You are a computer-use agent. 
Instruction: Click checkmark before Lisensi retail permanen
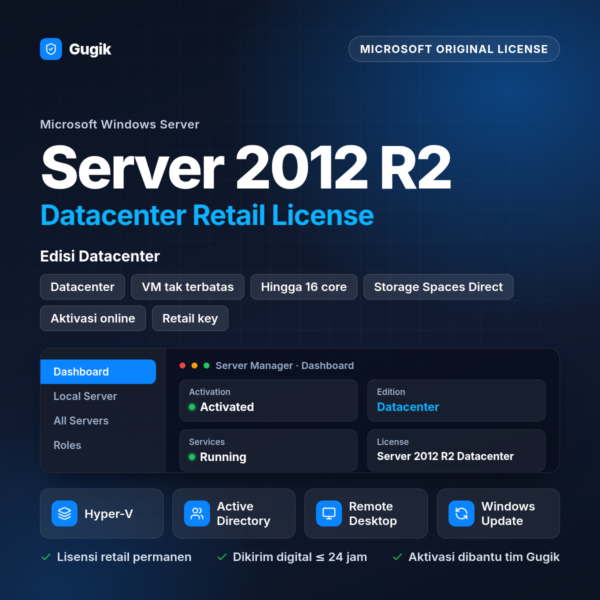(x=46, y=557)
